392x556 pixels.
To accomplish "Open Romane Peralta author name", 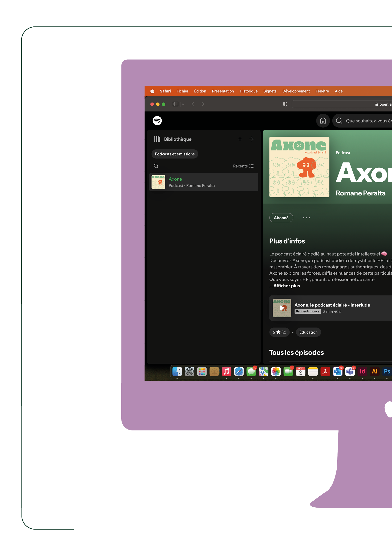I will point(361,193).
